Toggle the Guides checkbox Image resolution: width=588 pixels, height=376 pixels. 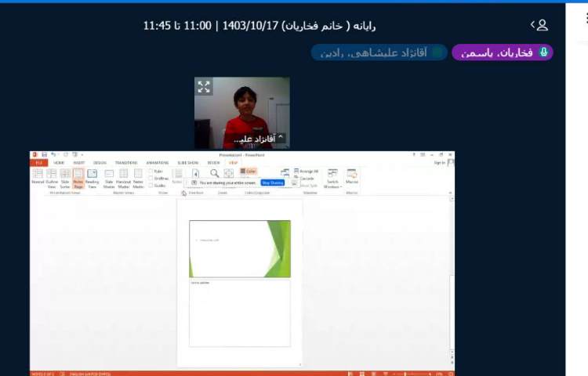click(151, 186)
